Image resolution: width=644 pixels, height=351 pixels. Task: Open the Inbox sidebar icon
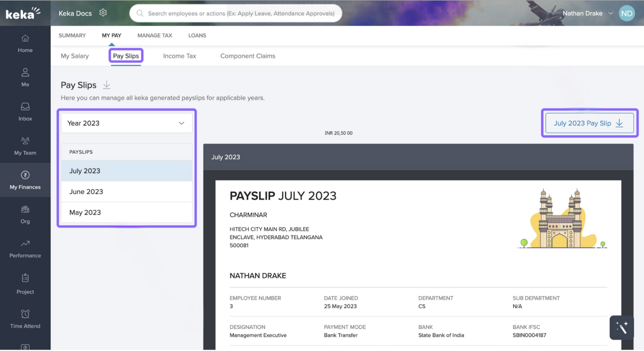tap(25, 107)
